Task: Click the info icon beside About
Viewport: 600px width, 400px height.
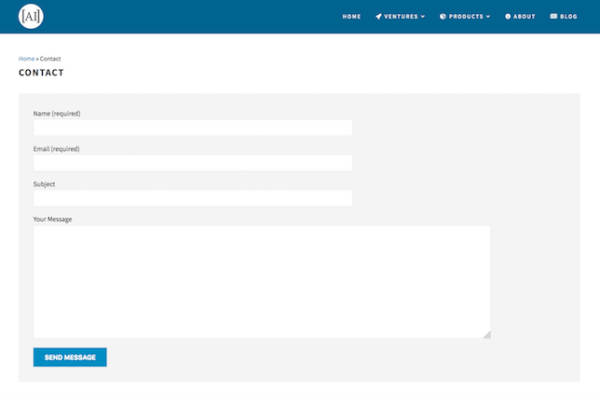Action: coord(508,17)
